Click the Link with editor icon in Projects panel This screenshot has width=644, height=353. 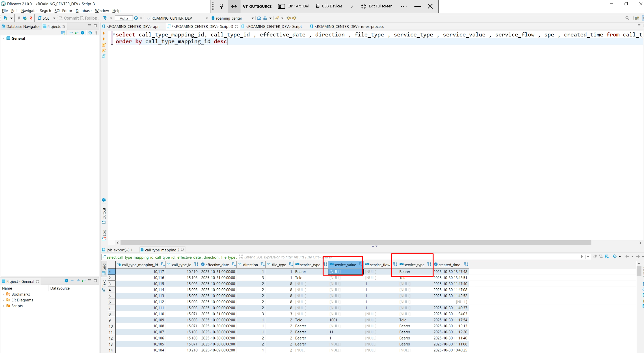(77, 33)
